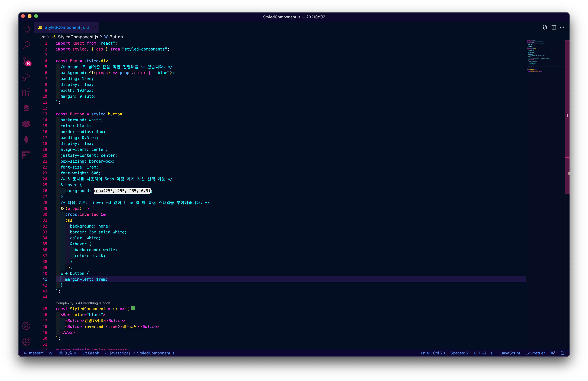
Task: Expand the src breadcrumb
Action: point(42,37)
